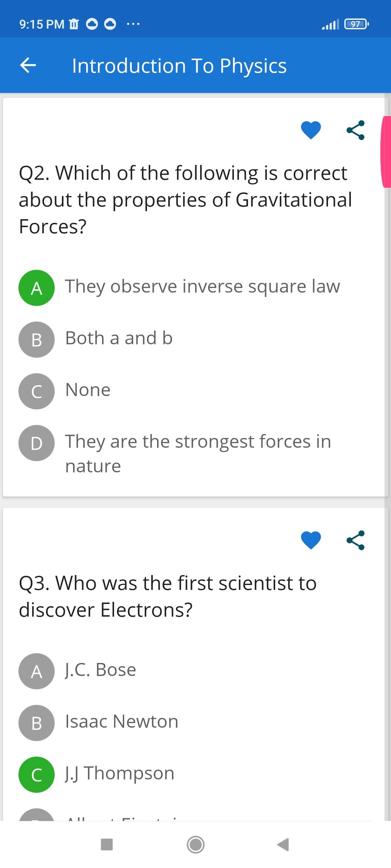Tap the Q2 gravitational forces question text

[185, 200]
